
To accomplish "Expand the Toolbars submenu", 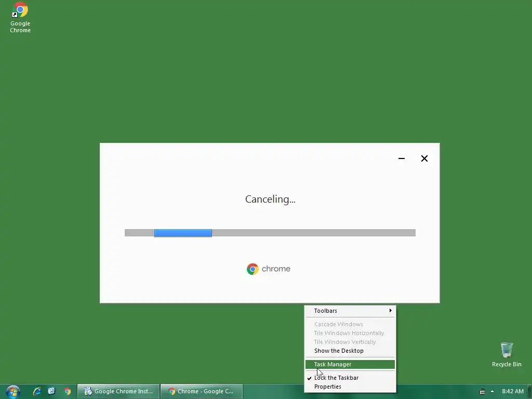I will click(350, 311).
